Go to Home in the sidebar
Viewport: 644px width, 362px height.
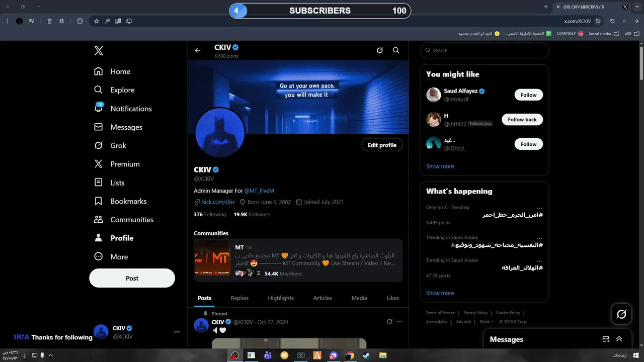112,71
